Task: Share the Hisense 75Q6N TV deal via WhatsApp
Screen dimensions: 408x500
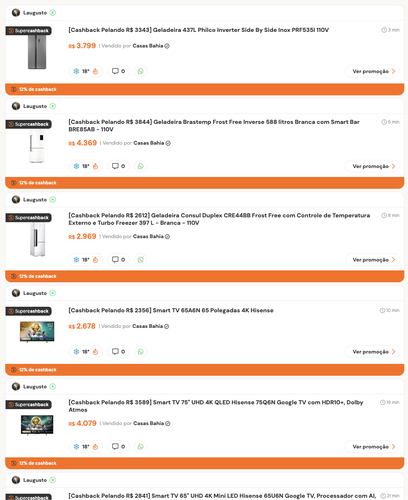Action: coord(140,446)
